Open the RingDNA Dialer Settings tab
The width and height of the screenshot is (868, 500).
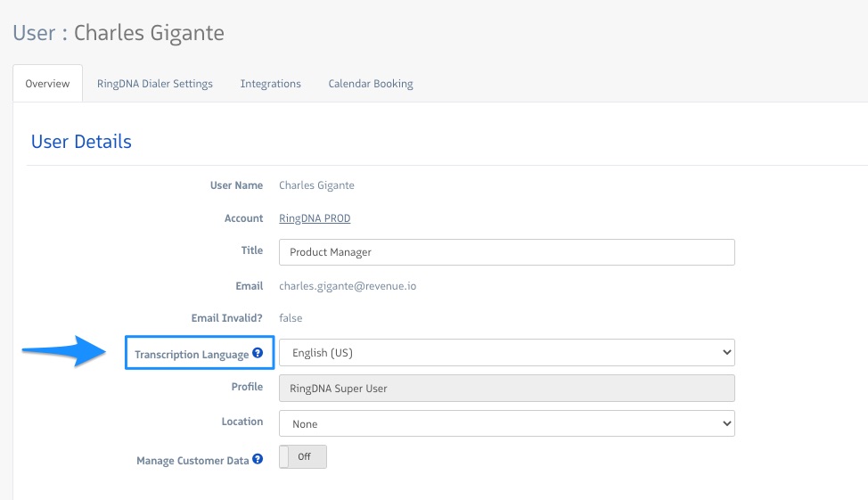155,84
